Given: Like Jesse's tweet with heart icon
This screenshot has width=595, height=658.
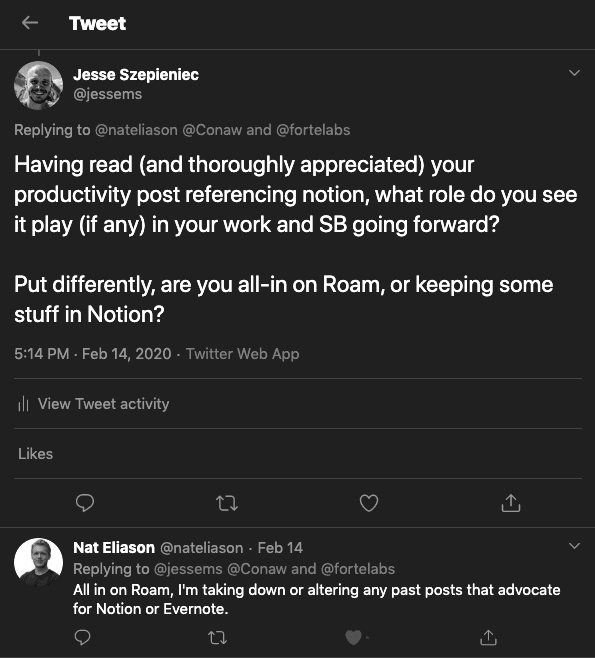Looking at the screenshot, I should click(x=369, y=503).
